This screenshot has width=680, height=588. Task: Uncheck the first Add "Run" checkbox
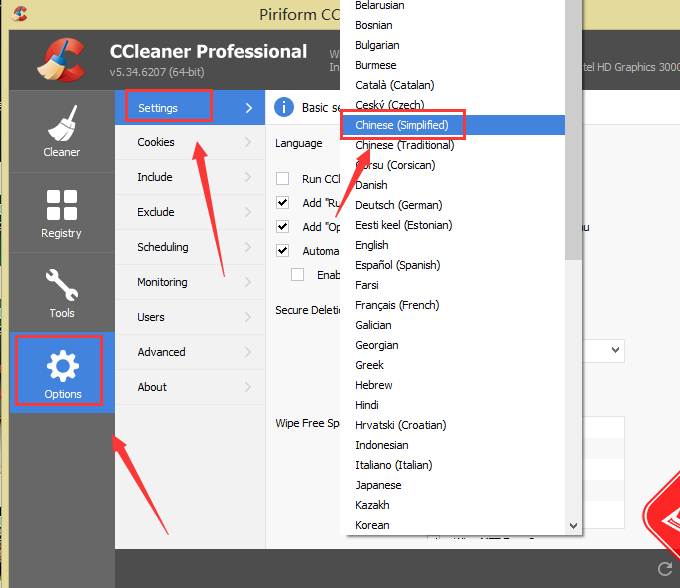pyautogui.click(x=282, y=203)
